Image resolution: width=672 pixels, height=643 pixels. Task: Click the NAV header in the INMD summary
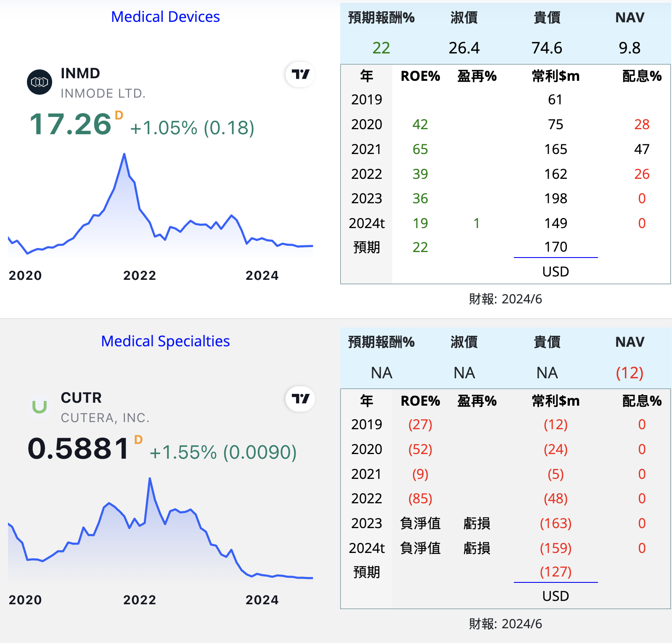click(x=630, y=18)
